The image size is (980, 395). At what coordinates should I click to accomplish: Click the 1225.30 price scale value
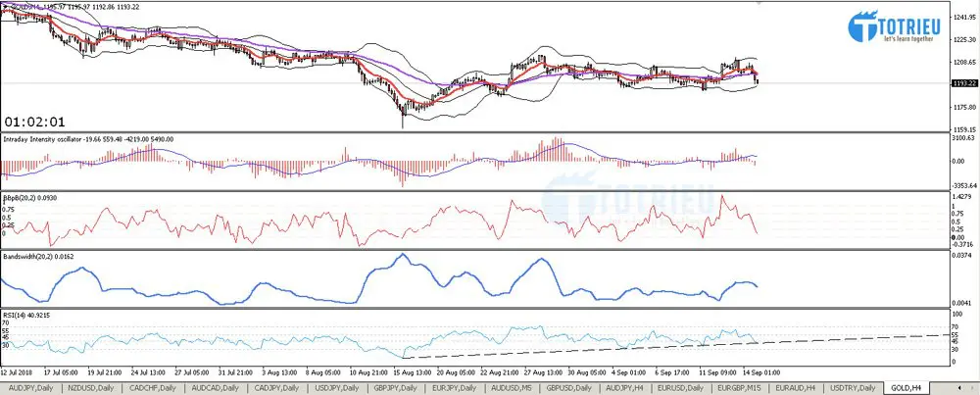[963, 39]
